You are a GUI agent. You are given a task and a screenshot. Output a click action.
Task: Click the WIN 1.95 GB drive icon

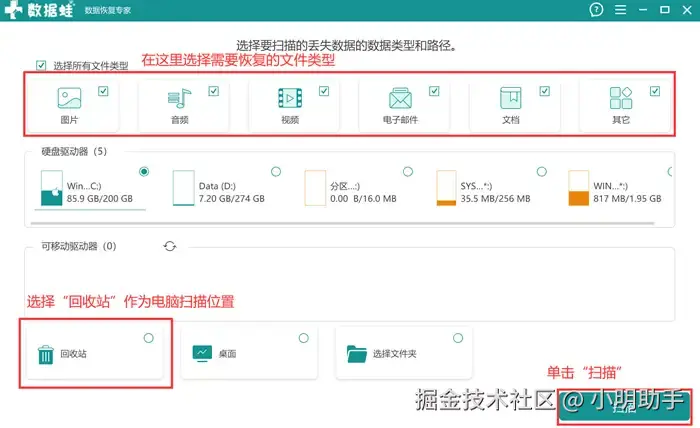(x=579, y=188)
